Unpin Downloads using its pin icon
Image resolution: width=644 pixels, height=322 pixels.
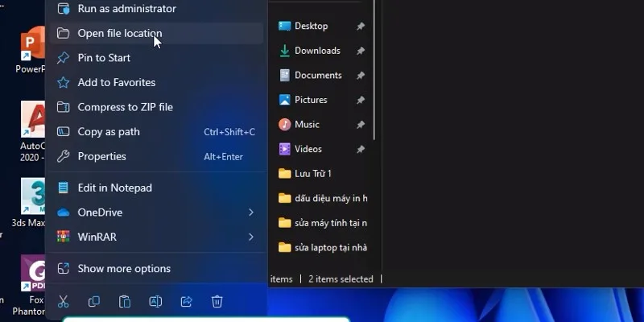click(x=360, y=51)
